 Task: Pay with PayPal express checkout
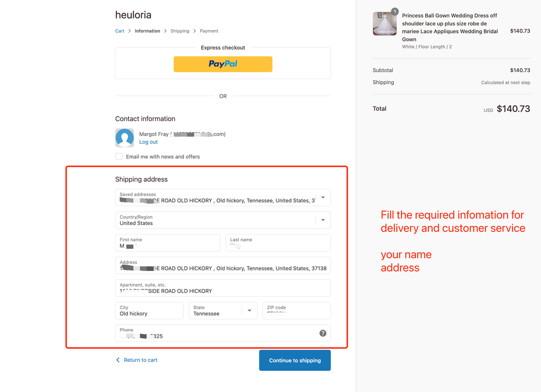[x=223, y=64]
